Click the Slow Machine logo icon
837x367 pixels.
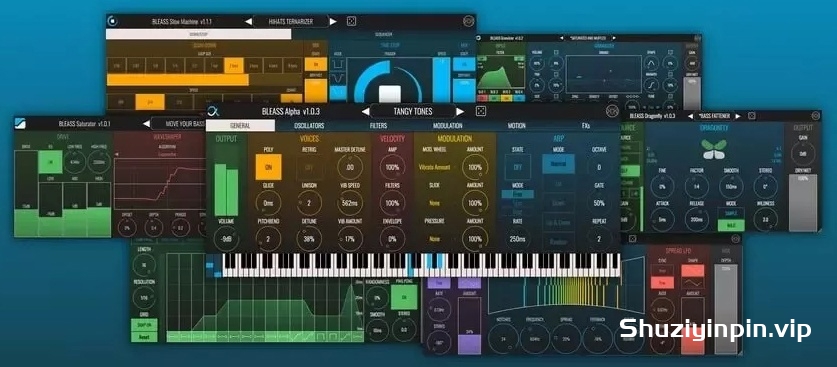click(112, 22)
